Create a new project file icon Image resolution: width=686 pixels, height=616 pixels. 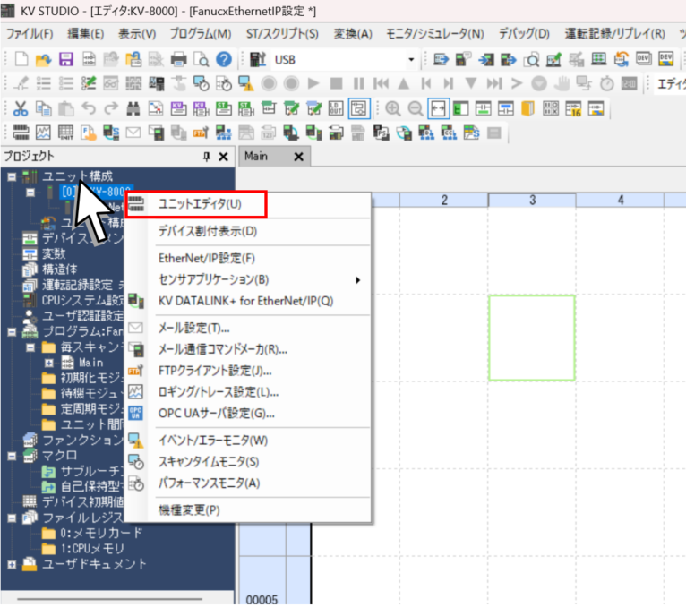click(x=21, y=59)
